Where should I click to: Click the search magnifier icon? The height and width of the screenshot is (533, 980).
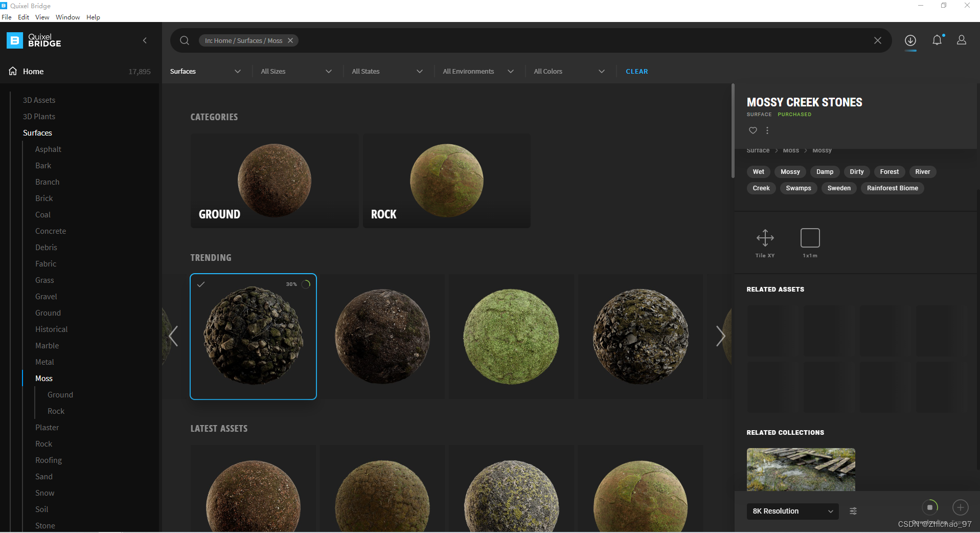tap(185, 40)
